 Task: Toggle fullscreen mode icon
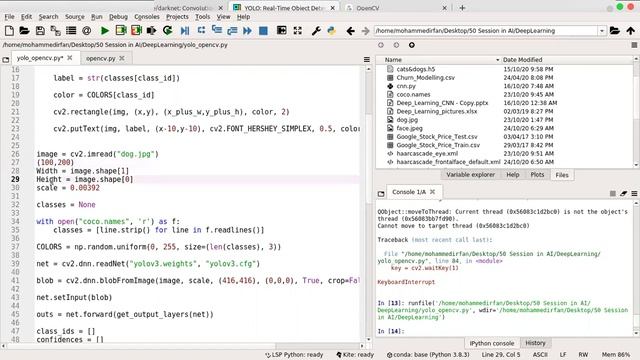298,31
